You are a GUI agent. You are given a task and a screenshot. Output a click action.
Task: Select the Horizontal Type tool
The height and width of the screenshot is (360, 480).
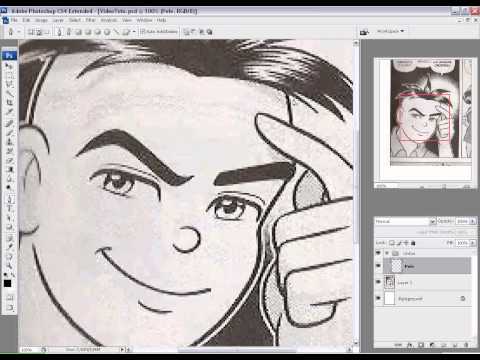9,209
